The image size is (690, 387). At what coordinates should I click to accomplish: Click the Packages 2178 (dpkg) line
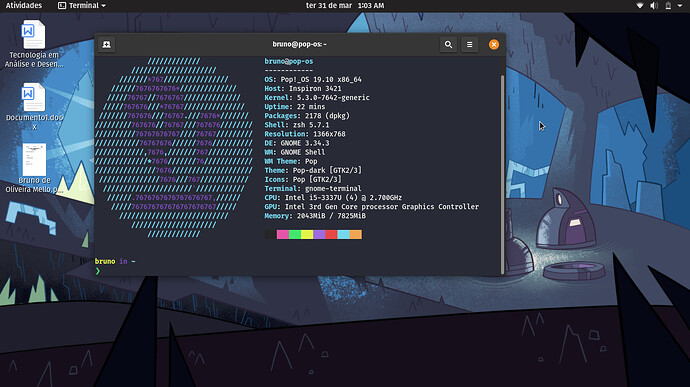pyautogui.click(x=307, y=116)
